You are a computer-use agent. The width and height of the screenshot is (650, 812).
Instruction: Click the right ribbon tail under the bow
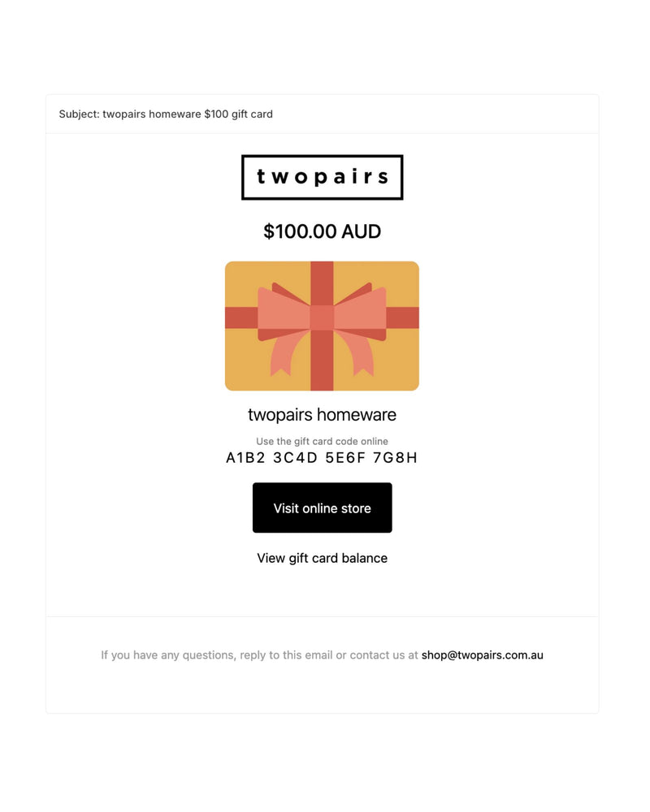pyautogui.click(x=361, y=356)
